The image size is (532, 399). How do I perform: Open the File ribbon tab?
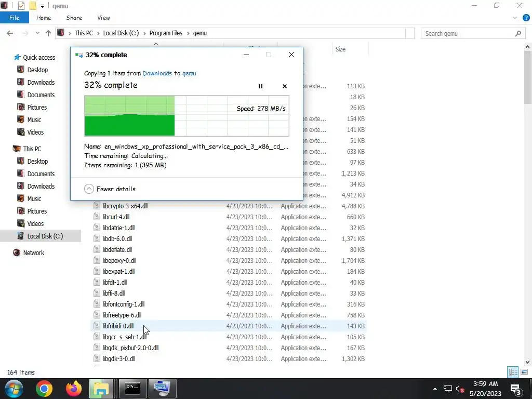coord(14,18)
